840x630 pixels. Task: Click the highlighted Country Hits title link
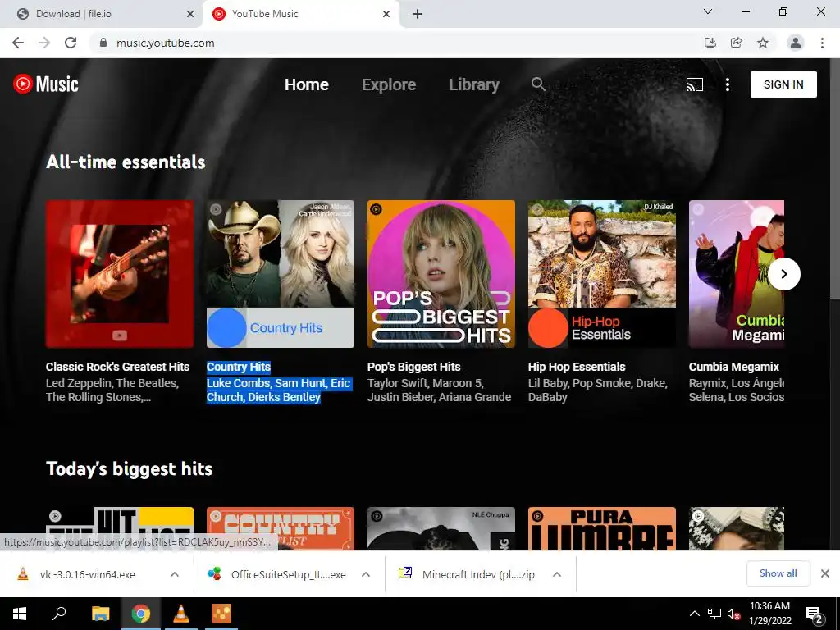pos(239,367)
